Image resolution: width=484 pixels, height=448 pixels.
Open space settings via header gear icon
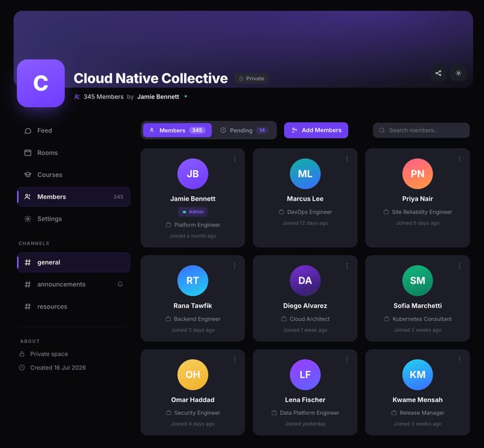point(459,73)
